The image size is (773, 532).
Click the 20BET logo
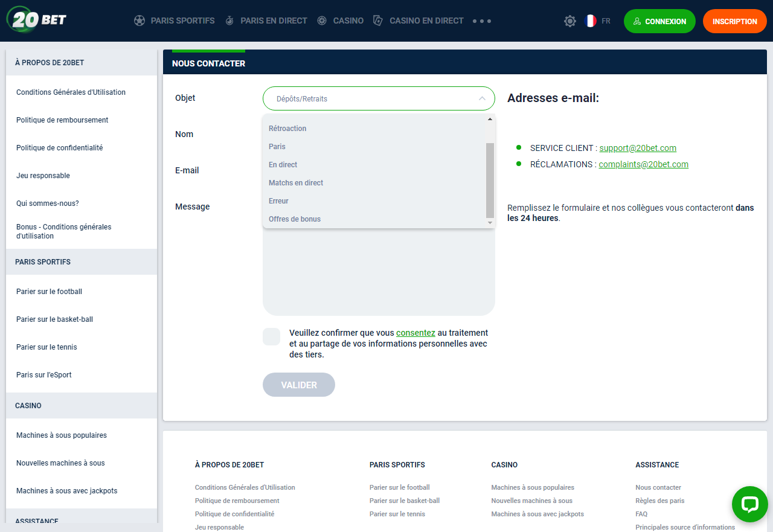point(36,20)
